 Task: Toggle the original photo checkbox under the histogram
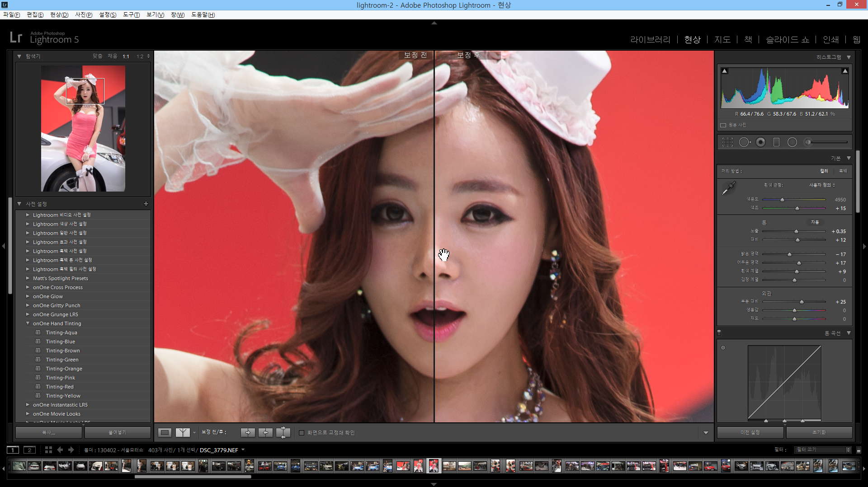click(723, 125)
